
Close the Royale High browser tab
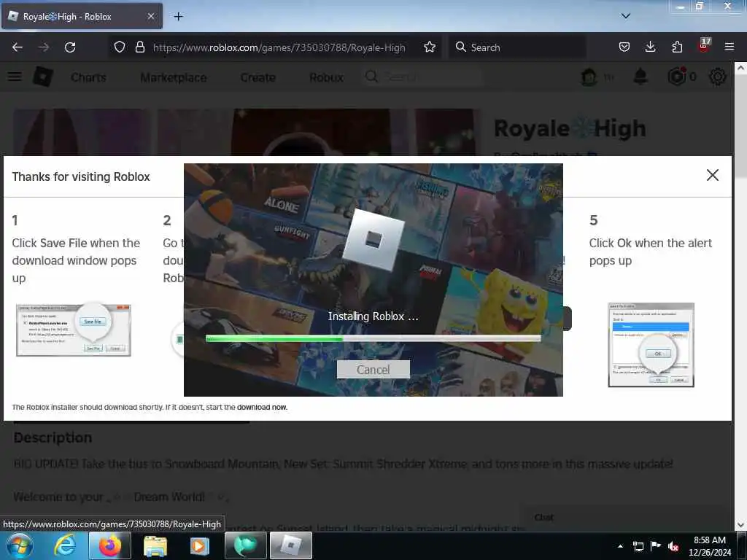[x=151, y=16]
